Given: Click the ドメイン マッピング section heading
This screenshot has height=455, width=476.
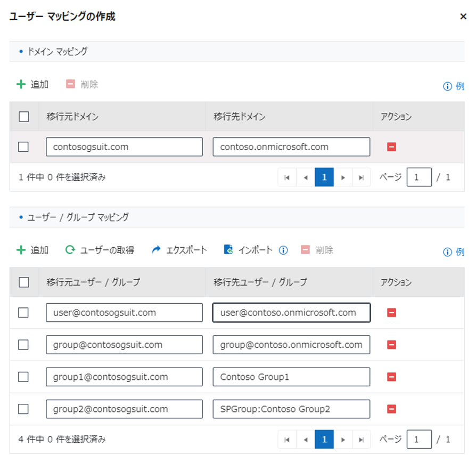Looking at the screenshot, I should 58,51.
